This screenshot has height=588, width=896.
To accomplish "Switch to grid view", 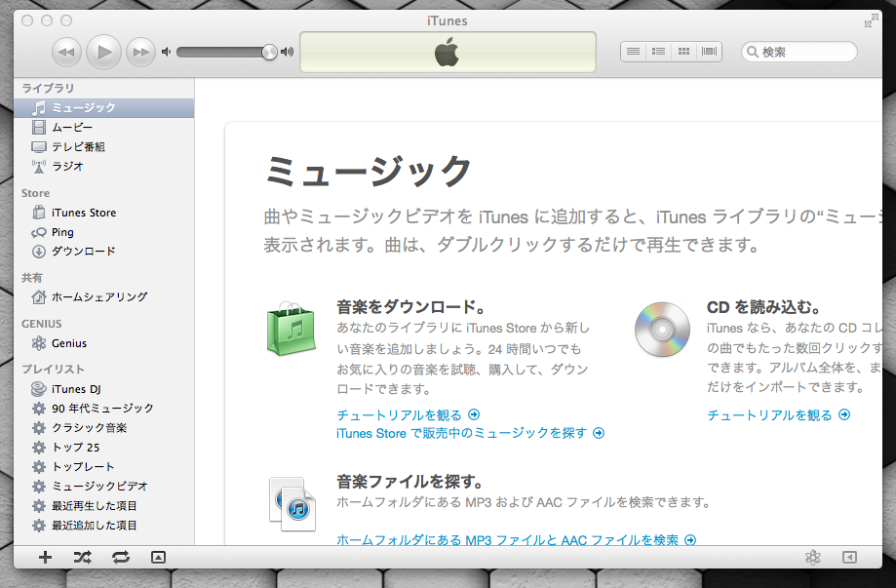I will tap(683, 52).
